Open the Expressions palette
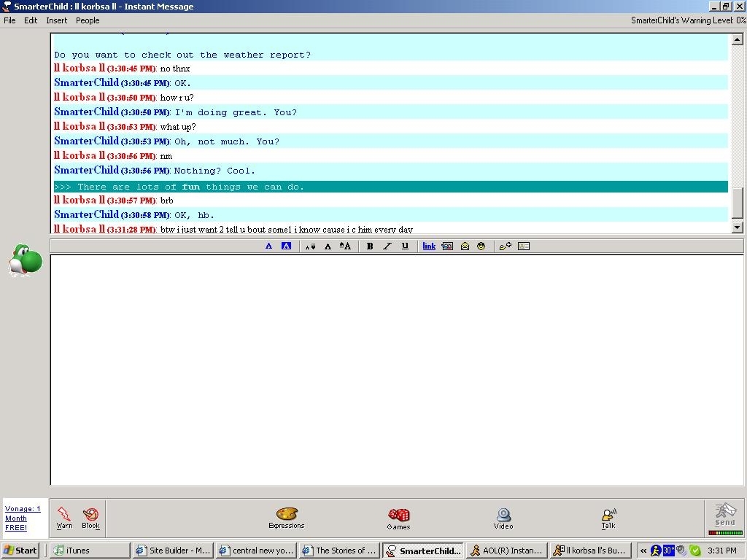 [286, 518]
